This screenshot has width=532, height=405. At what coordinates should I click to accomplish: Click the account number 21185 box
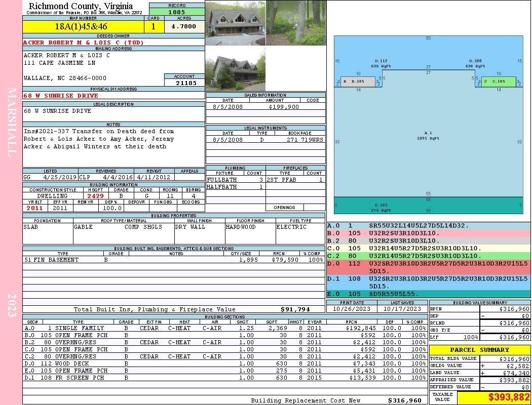coord(184,83)
